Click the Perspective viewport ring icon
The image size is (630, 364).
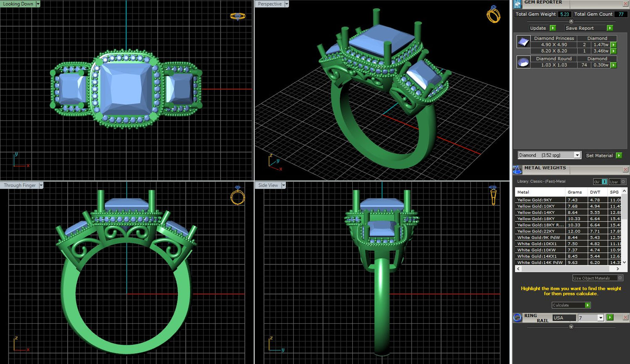tap(493, 15)
